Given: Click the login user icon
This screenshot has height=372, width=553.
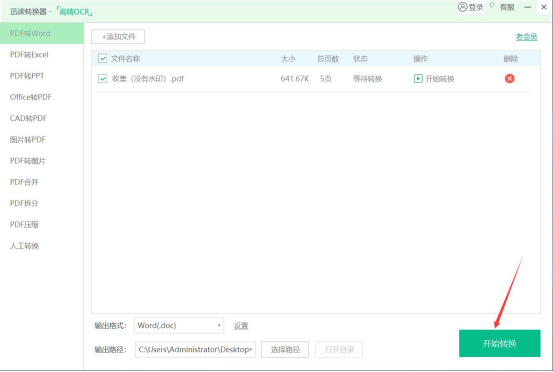Looking at the screenshot, I should point(463,7).
